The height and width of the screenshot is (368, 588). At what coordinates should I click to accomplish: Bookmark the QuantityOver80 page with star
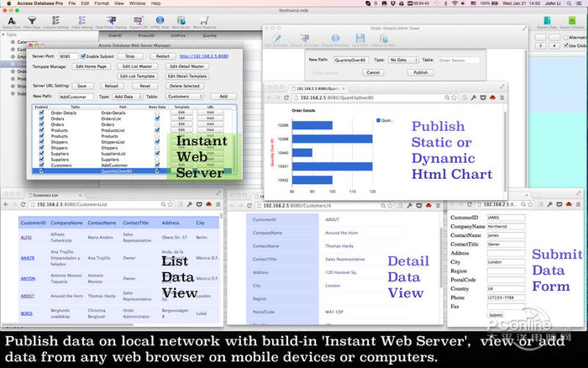[454, 97]
